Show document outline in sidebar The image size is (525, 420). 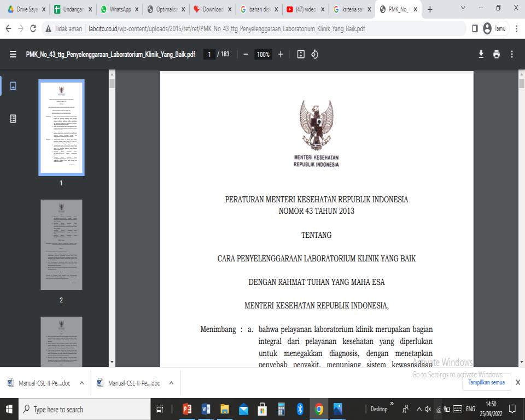point(13,119)
